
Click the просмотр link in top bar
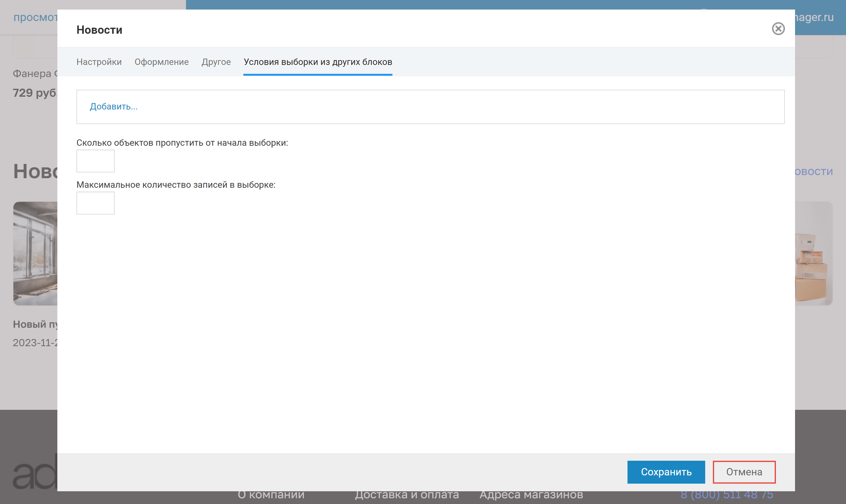tap(35, 17)
